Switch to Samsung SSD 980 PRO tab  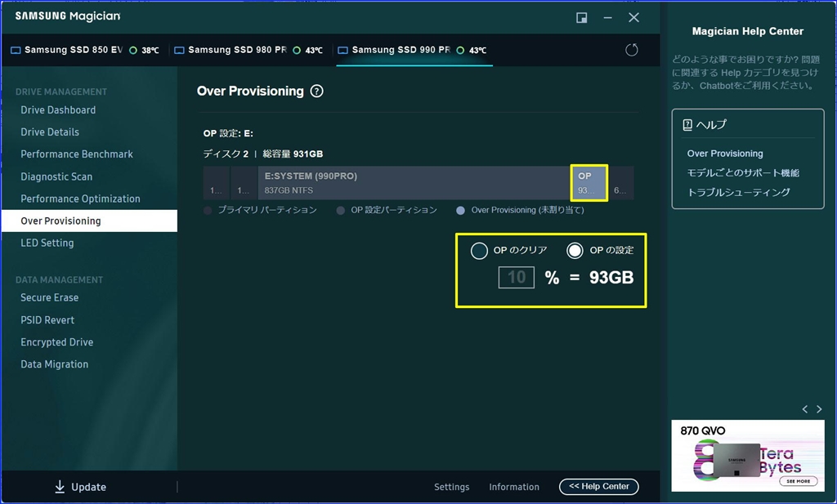(x=250, y=50)
